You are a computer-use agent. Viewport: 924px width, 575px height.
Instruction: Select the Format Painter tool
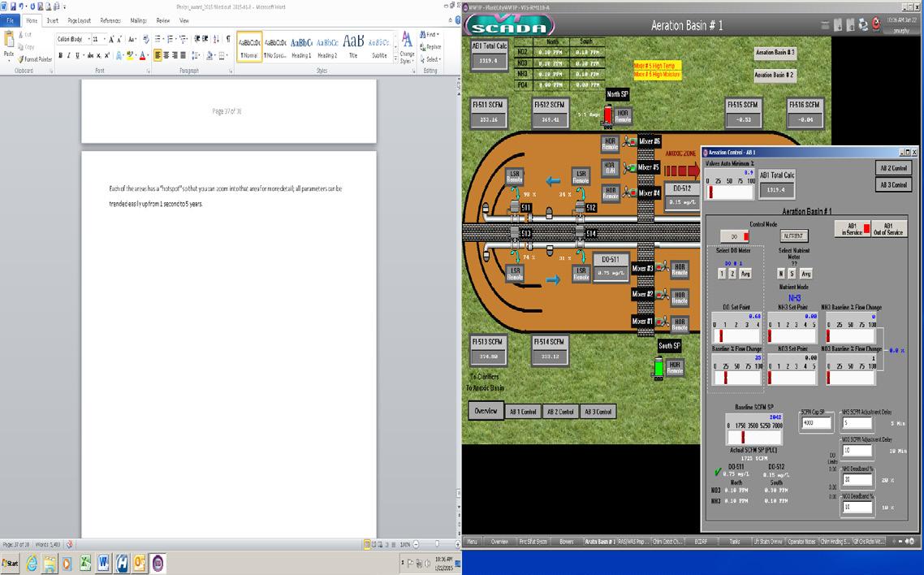coord(36,59)
